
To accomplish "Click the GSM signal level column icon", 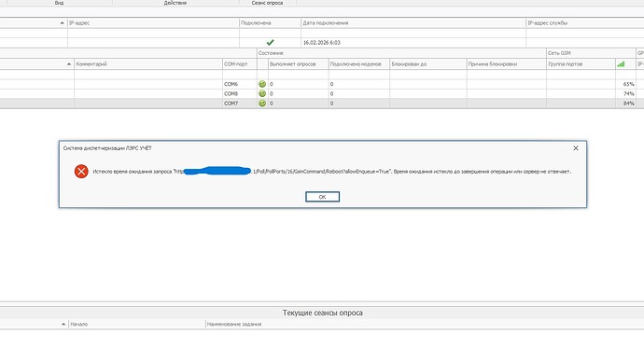I will pyautogui.click(x=621, y=64).
